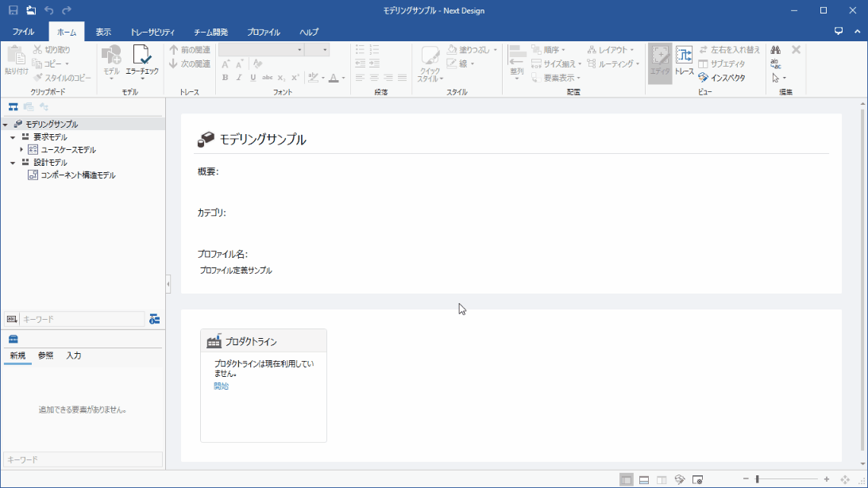Viewport: 868px width, 488px height.
Task: Open the エラーチェック (error check) tool
Action: click(142, 60)
